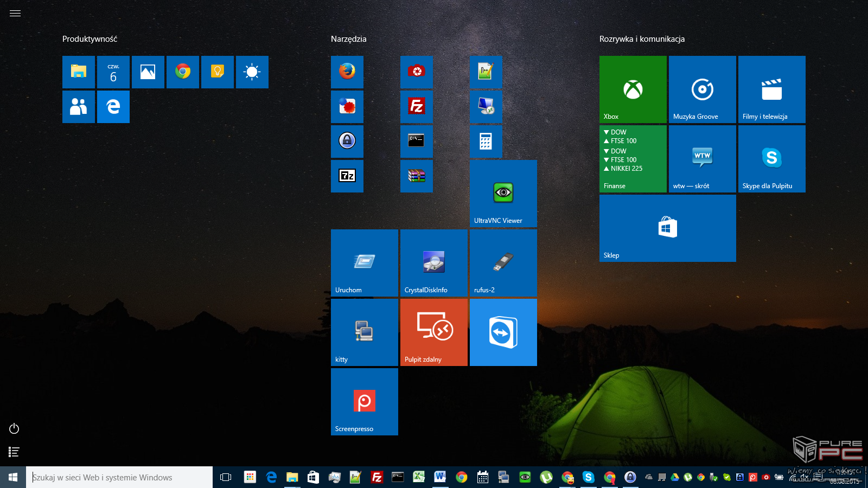Open the weather sun tile

click(252, 72)
